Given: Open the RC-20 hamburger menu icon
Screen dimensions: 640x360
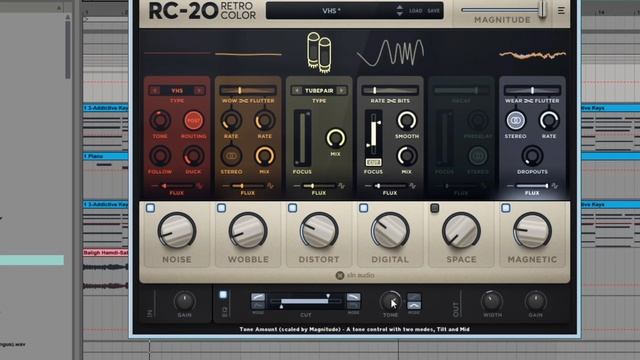Looking at the screenshot, I should tap(561, 11).
